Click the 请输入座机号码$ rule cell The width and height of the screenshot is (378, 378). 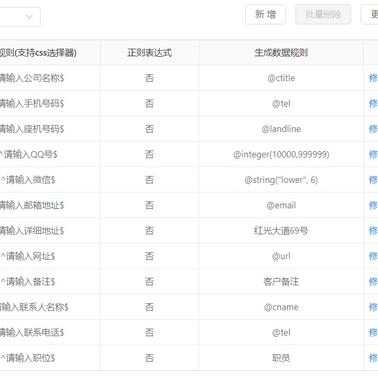pos(50,129)
